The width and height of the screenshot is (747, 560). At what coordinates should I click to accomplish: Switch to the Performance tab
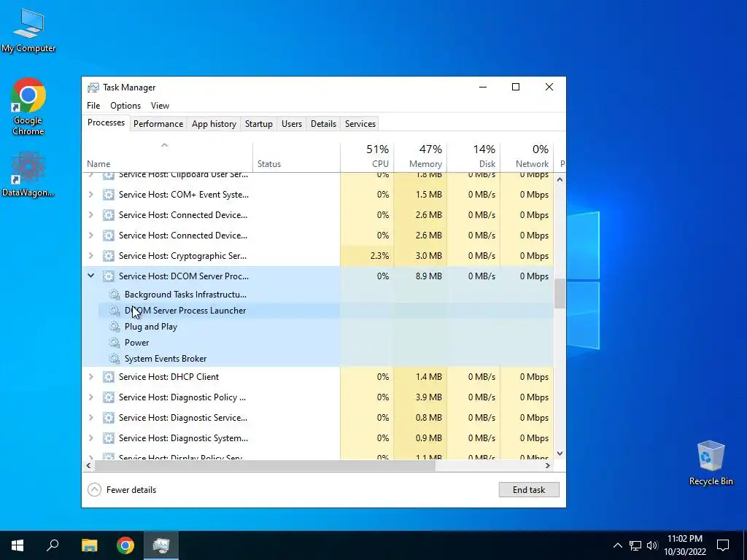coord(158,124)
